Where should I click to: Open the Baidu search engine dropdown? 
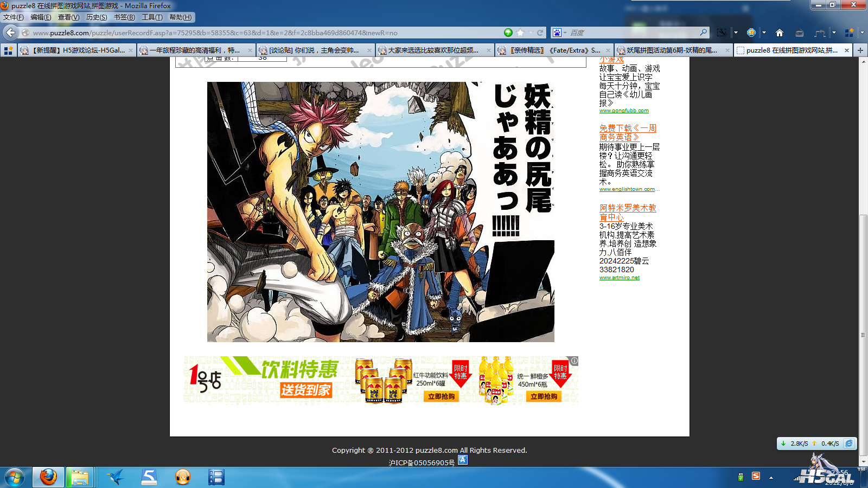click(559, 33)
